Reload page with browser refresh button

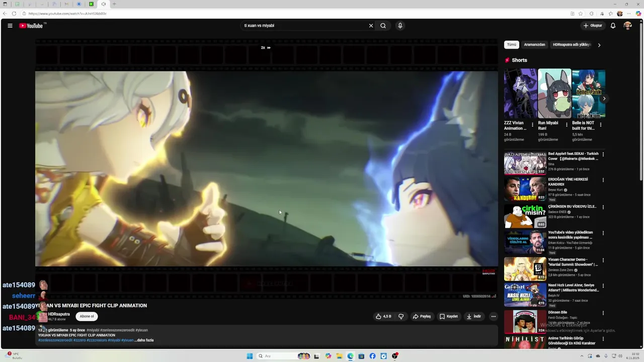(14, 14)
